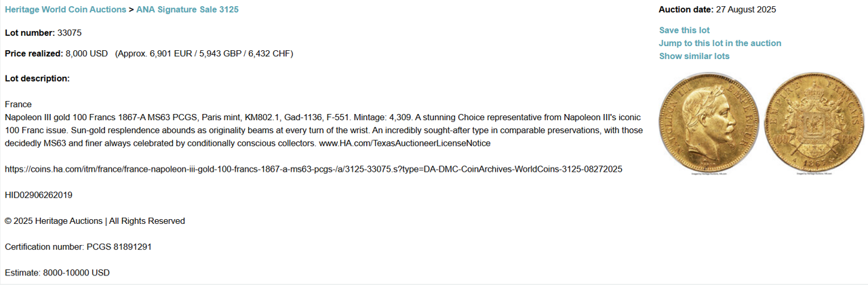Image resolution: width=868 pixels, height=285 pixels.
Task: Open the Heritage World Coin Auctions breadcrumb link
Action: [65, 9]
